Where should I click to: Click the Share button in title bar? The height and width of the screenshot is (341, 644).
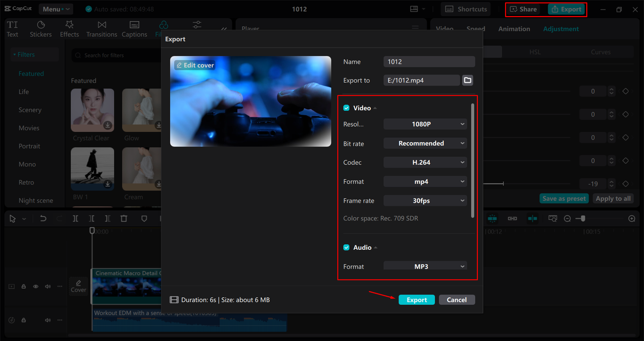coord(523,9)
